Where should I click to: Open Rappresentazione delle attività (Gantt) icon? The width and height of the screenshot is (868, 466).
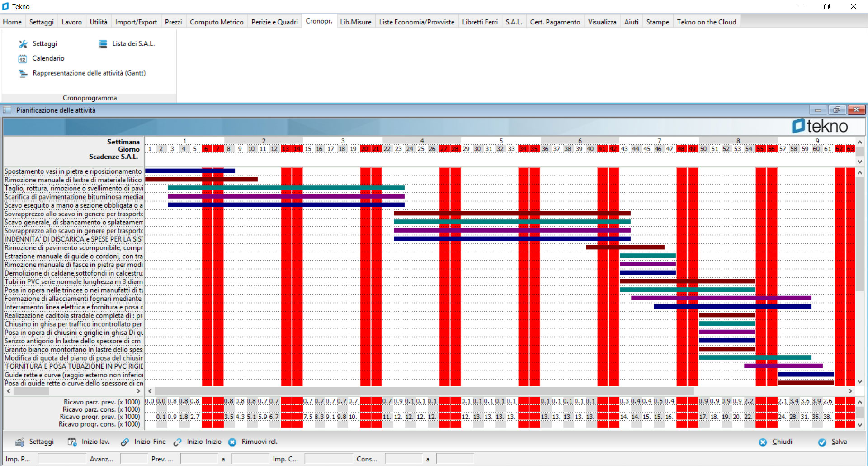[23, 73]
